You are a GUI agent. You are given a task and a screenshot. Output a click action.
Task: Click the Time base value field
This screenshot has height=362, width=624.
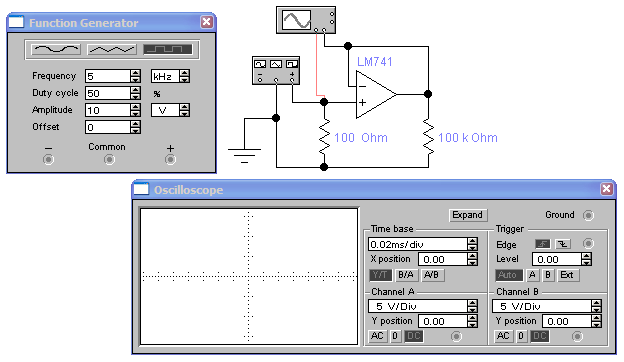tap(418, 244)
